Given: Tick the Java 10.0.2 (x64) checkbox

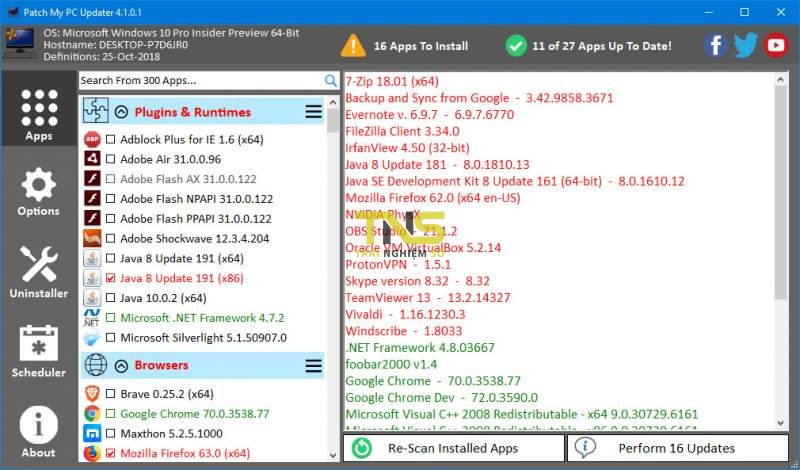Looking at the screenshot, I should coord(110,298).
